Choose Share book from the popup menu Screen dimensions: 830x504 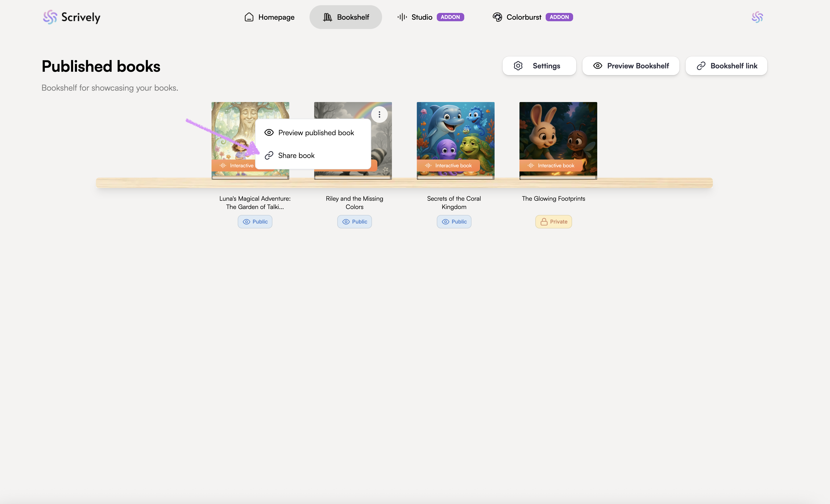(x=296, y=156)
